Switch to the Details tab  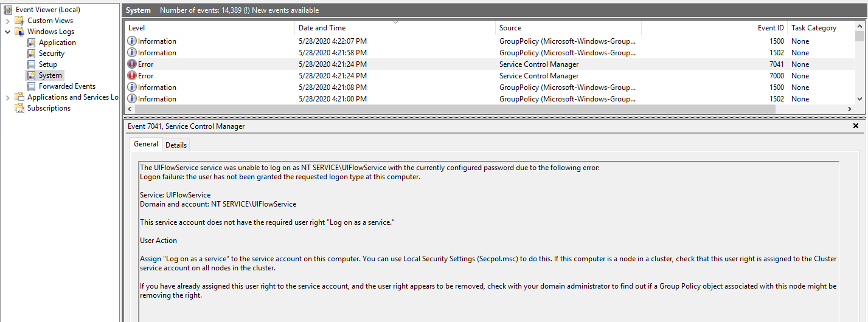pos(176,145)
